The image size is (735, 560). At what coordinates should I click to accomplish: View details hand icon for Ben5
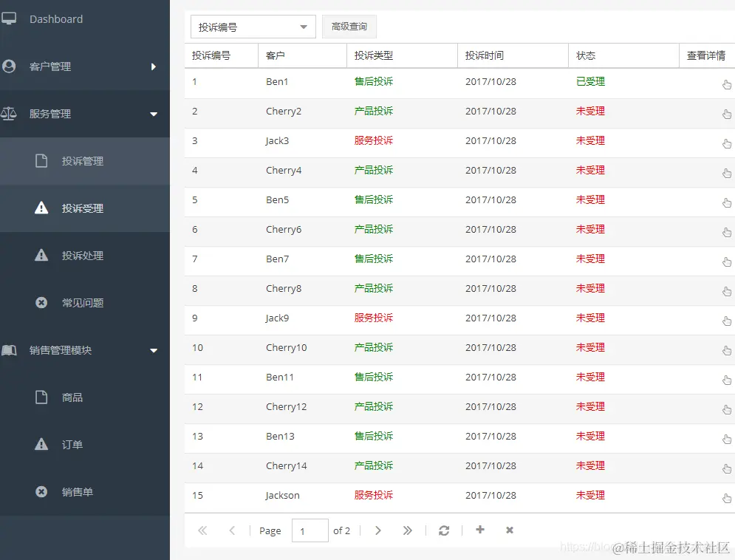coord(727,202)
